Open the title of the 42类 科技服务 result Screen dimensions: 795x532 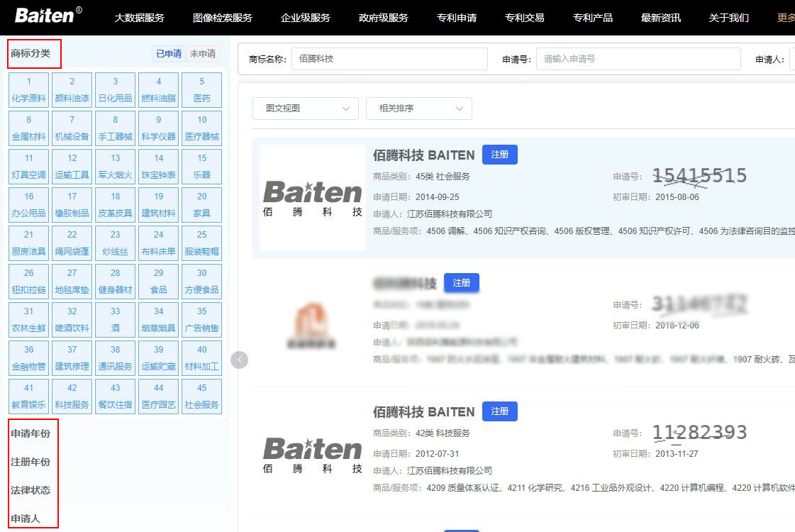(x=424, y=412)
